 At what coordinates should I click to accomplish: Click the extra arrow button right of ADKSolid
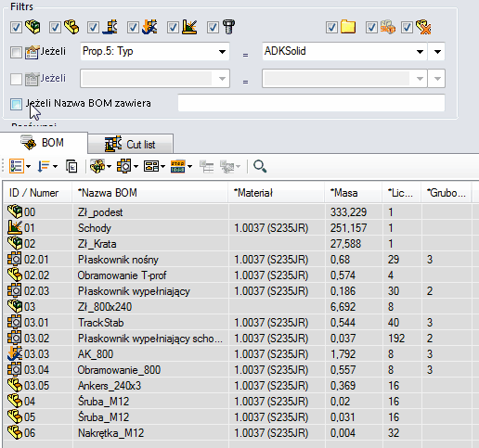point(437,52)
